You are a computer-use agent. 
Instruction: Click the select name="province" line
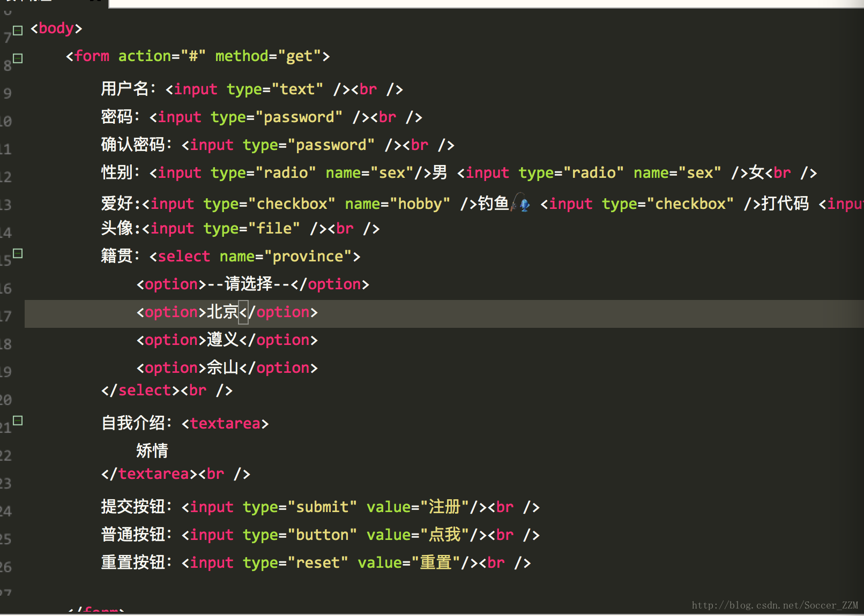click(x=230, y=256)
